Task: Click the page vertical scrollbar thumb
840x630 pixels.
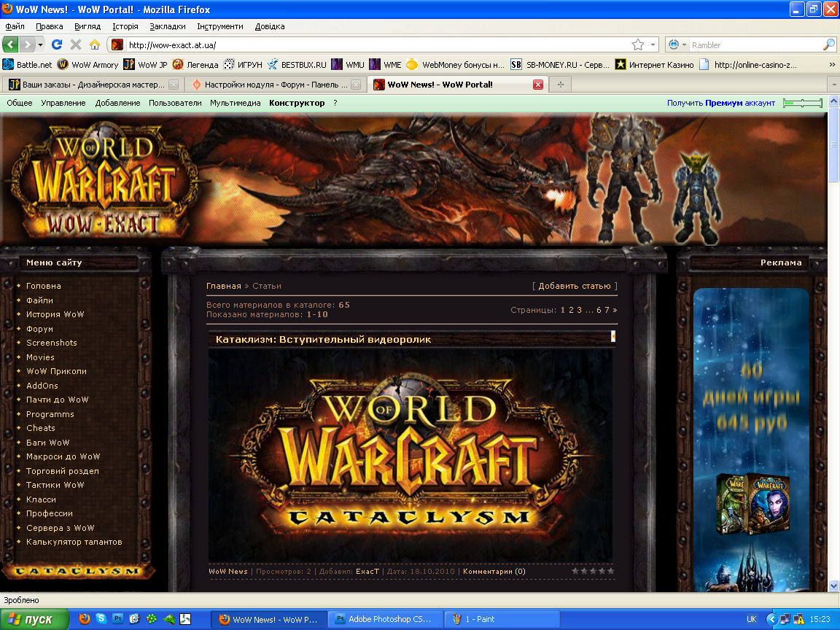Action: (833, 144)
